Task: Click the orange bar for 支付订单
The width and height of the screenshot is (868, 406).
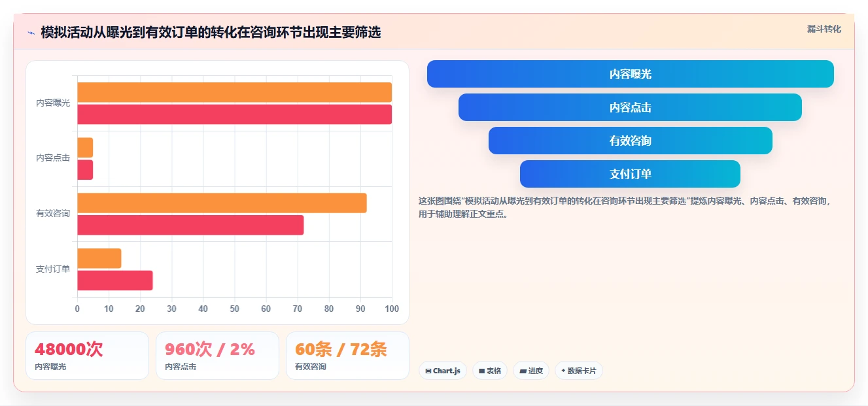Action: (99, 258)
